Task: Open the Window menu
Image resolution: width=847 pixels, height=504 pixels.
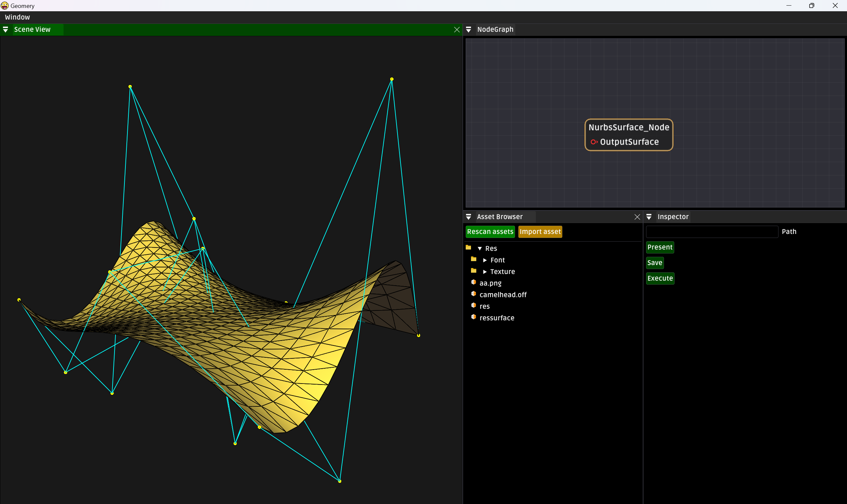Action: pyautogui.click(x=17, y=17)
